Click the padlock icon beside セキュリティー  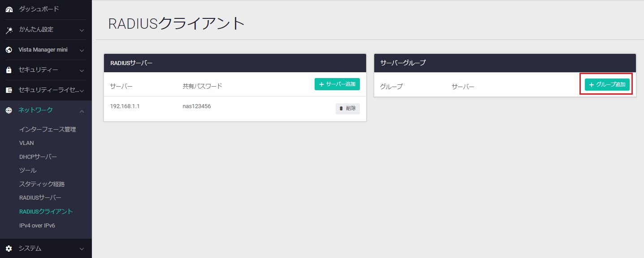[9, 70]
